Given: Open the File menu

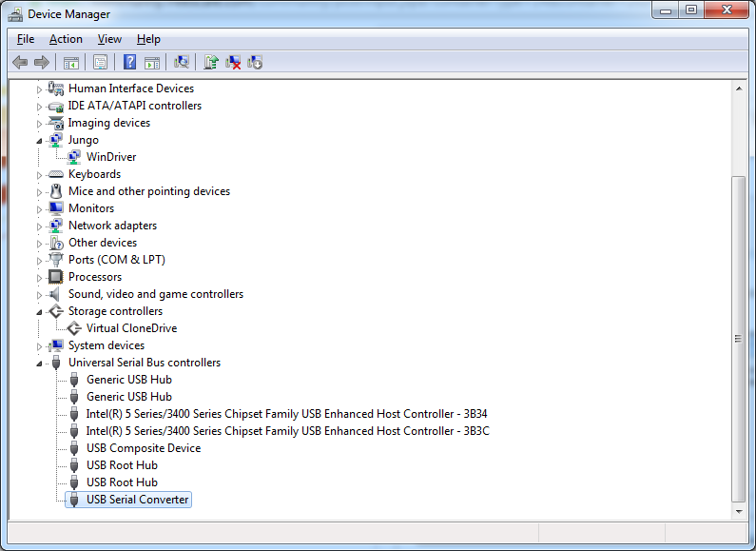Looking at the screenshot, I should tap(26, 39).
